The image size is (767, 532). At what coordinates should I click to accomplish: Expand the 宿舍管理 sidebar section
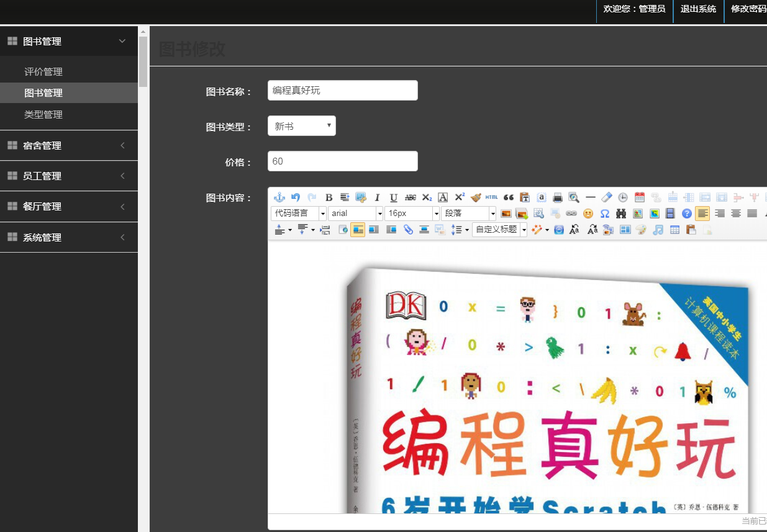tap(69, 145)
